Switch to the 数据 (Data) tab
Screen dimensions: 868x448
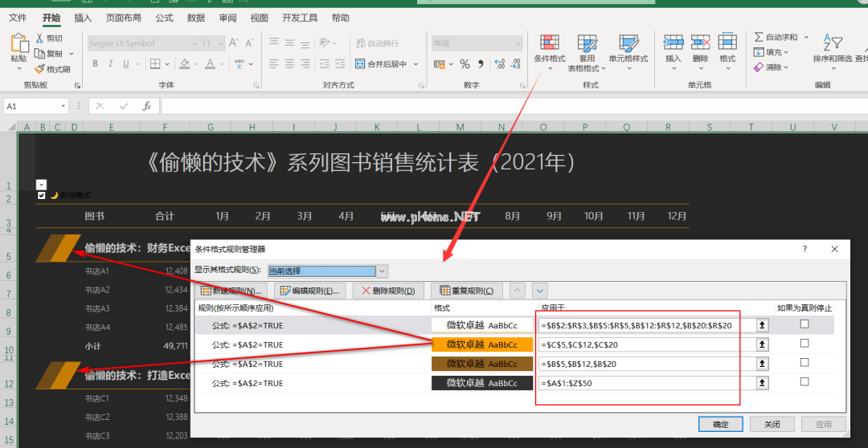[196, 18]
